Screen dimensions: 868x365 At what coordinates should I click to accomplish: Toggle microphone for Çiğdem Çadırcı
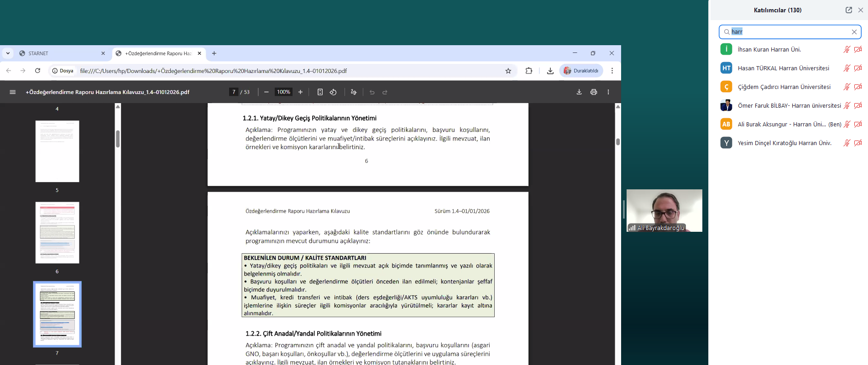(847, 87)
